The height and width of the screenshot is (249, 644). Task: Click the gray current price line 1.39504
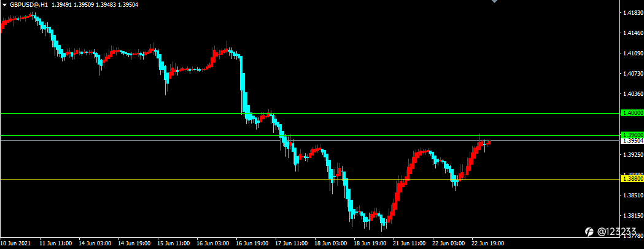point(309,141)
